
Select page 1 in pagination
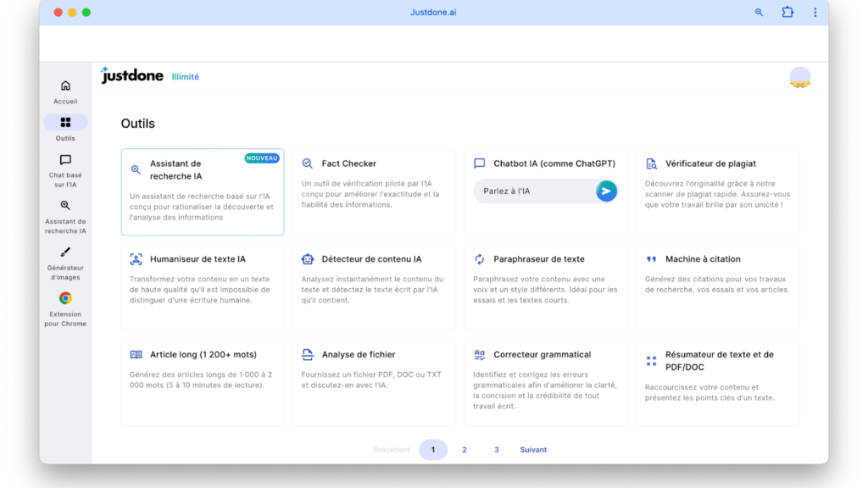point(433,450)
